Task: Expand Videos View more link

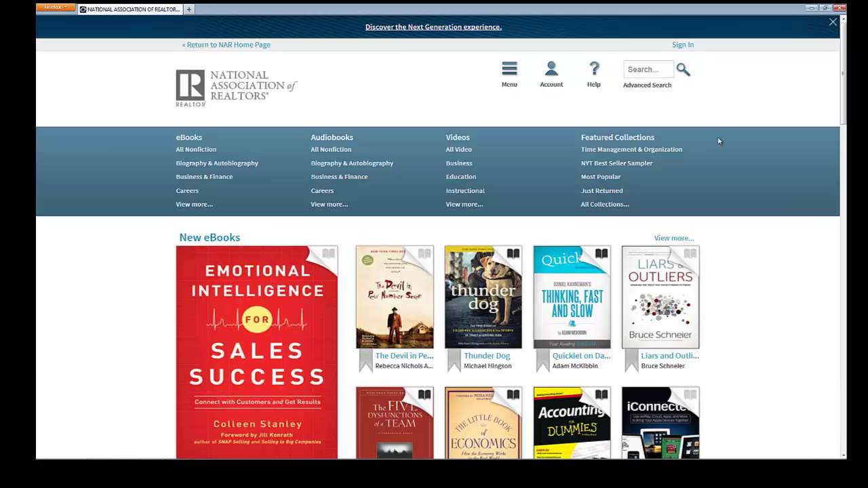Action: 464,204
